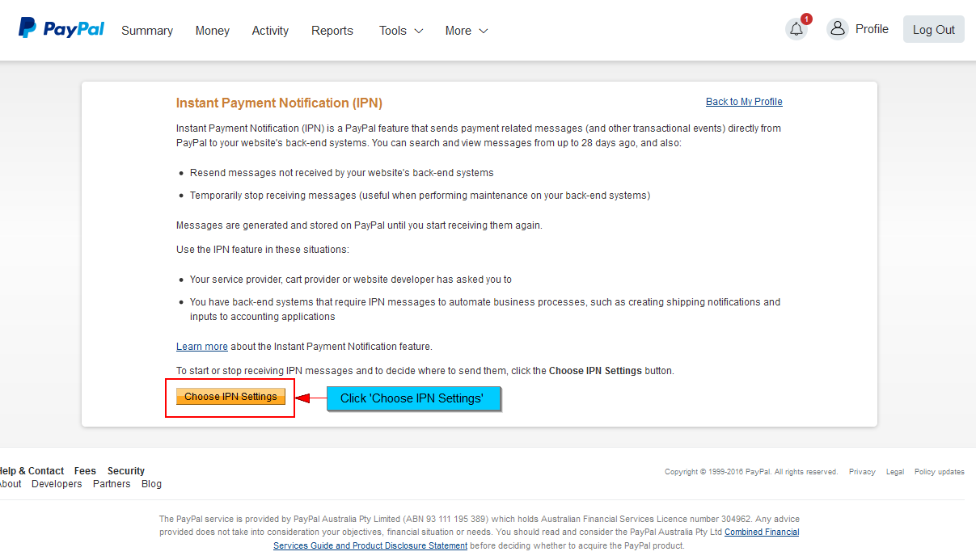Click the PayPal logo
This screenshot has width=976, height=560.
[x=61, y=29]
